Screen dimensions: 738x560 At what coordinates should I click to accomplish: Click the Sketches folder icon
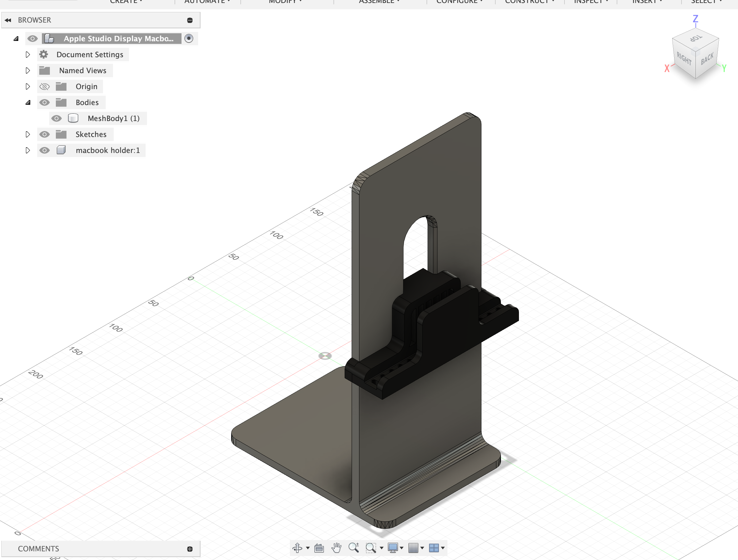[x=61, y=134]
